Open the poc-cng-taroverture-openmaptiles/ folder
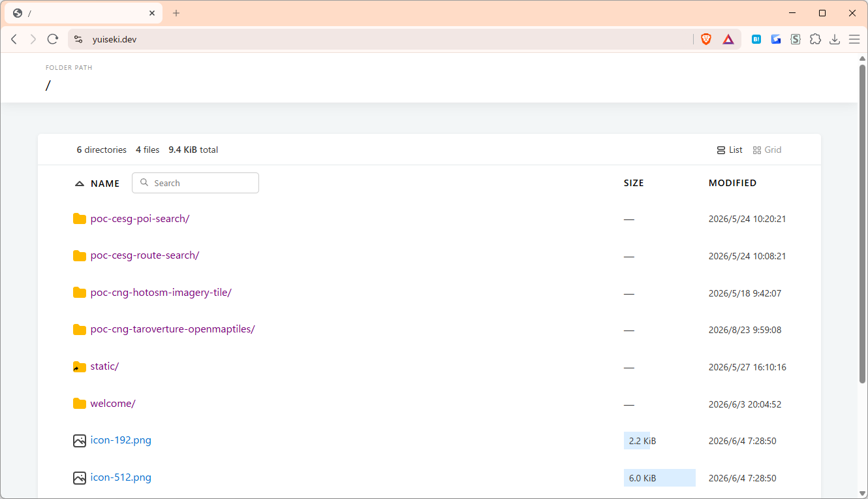This screenshot has height=499, width=868. tap(172, 329)
